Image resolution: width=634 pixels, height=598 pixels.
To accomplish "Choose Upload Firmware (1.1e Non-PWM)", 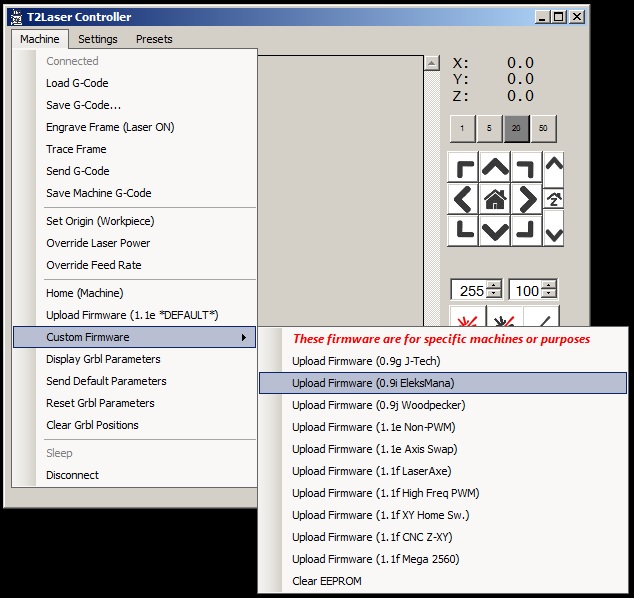I will (443, 427).
